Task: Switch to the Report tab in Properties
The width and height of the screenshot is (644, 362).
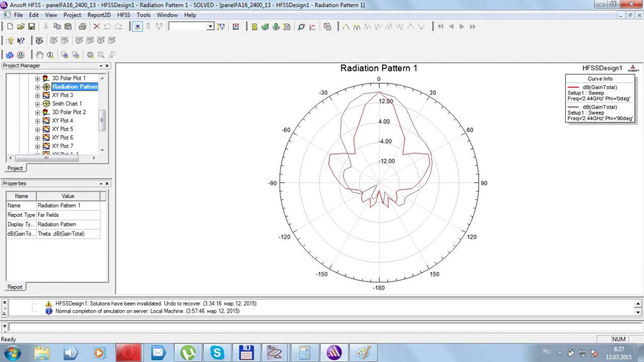Action: click(x=15, y=287)
